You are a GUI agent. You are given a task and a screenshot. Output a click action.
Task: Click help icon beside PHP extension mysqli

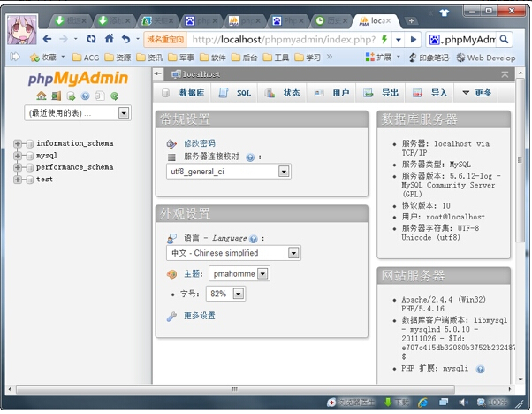tap(480, 369)
